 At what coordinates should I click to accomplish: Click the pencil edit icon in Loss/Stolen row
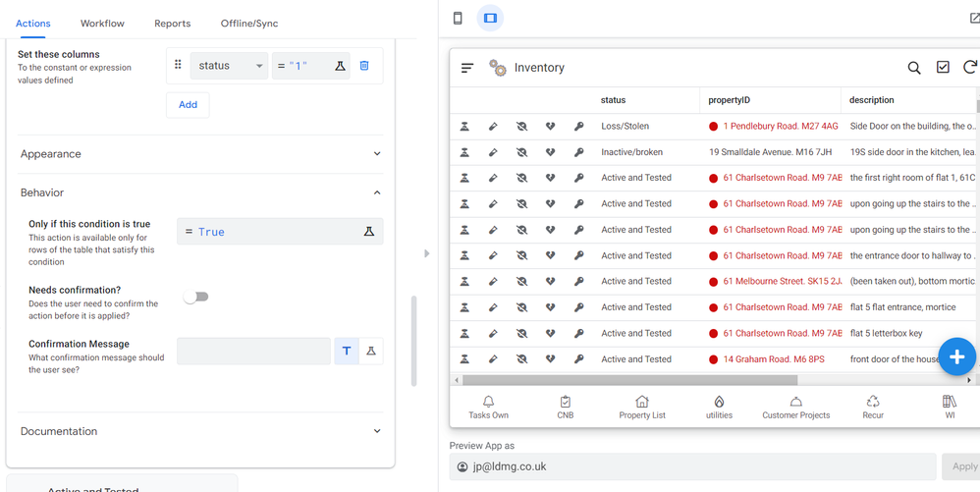(493, 127)
